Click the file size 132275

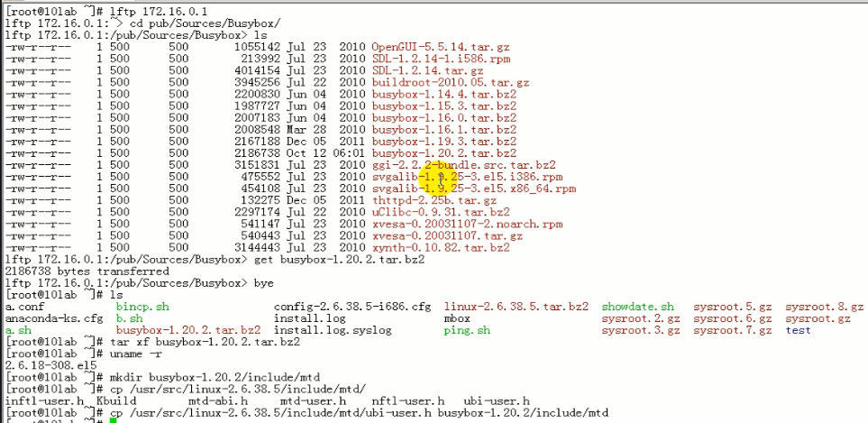(x=260, y=200)
